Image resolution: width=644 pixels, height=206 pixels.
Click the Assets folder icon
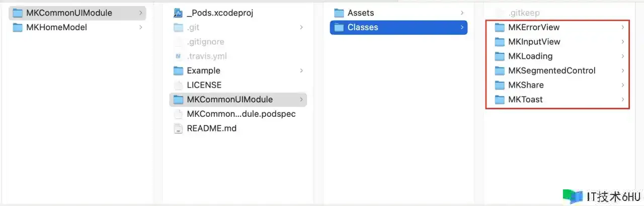point(339,13)
